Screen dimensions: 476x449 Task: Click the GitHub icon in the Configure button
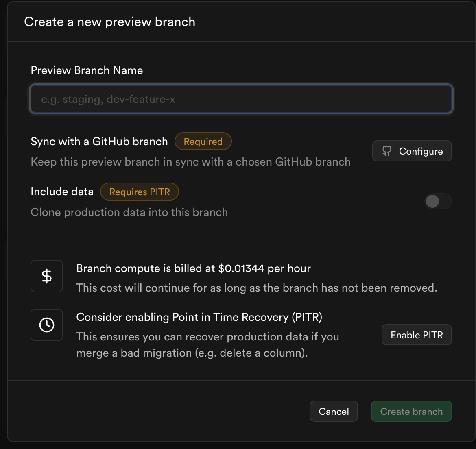click(x=386, y=151)
